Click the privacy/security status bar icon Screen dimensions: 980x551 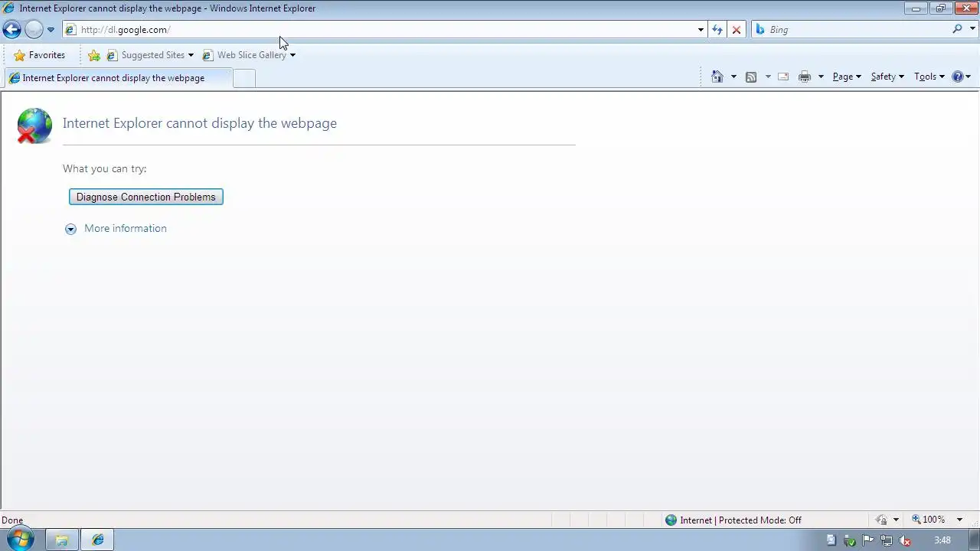point(882,520)
